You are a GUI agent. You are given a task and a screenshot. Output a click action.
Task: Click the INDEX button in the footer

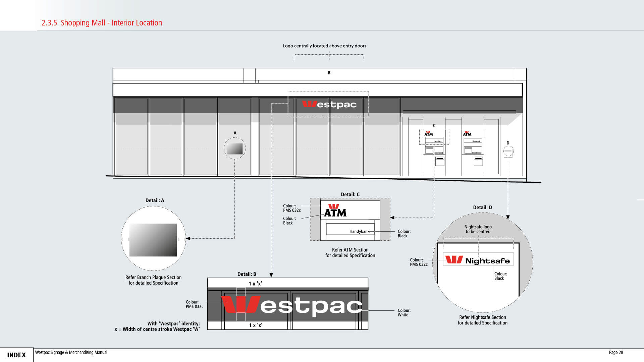[x=16, y=355]
